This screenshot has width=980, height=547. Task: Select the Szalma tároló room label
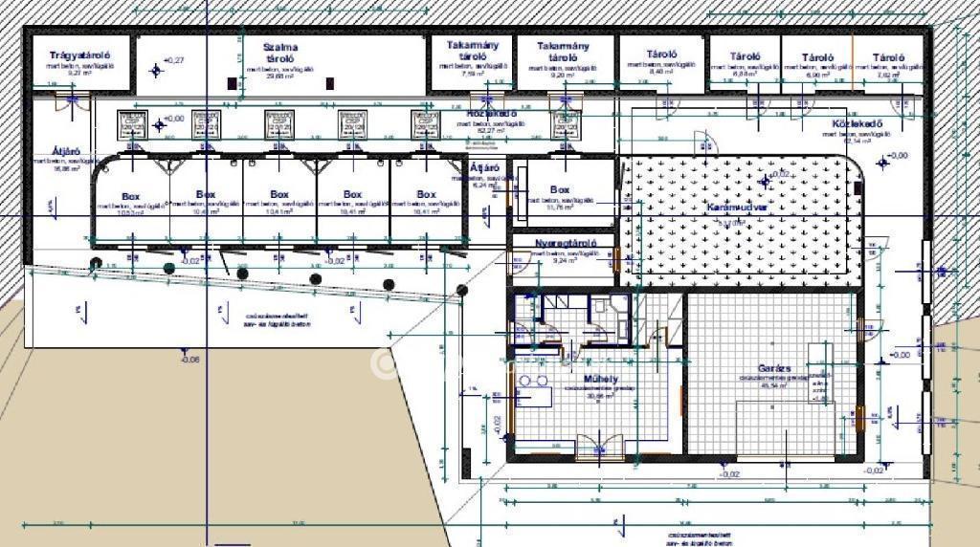280,53
